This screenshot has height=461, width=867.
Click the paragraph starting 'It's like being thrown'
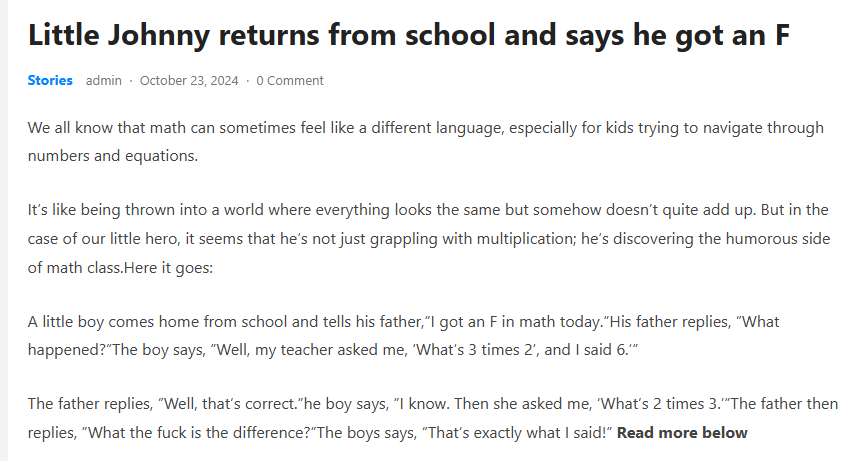(x=400, y=239)
